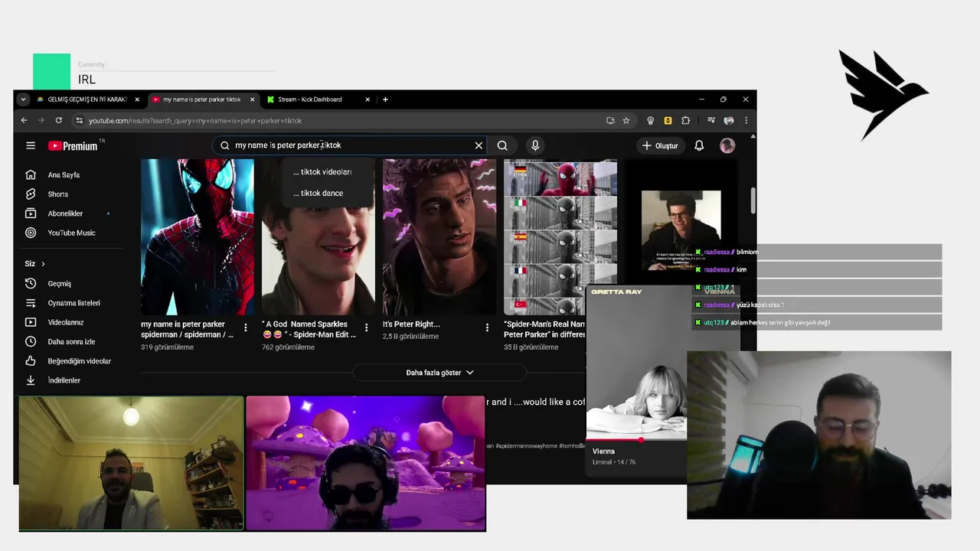Open the Vienna album cover in music widget
Image resolution: width=980 pixels, height=551 pixels.
point(636,361)
